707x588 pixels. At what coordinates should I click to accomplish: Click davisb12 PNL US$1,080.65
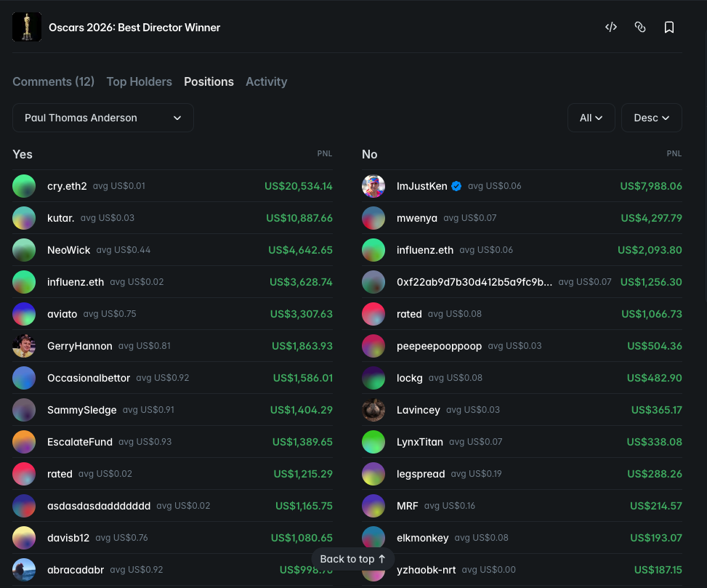pyautogui.click(x=302, y=539)
